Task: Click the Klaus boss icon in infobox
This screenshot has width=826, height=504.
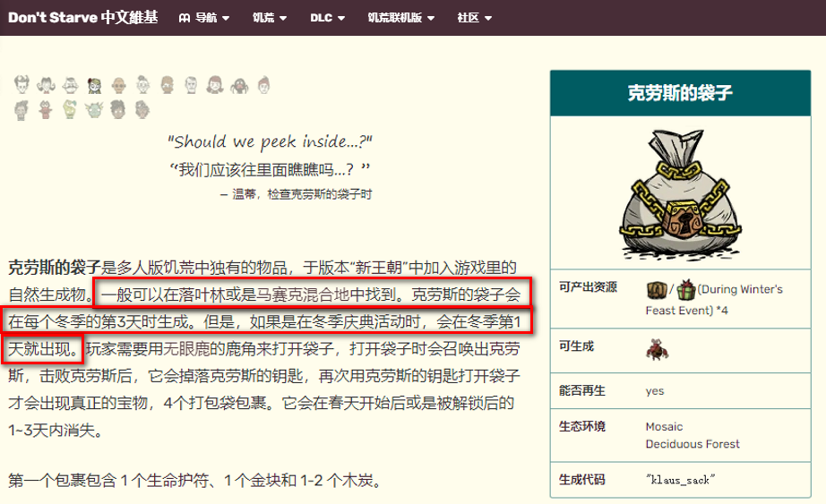Action: (x=657, y=348)
